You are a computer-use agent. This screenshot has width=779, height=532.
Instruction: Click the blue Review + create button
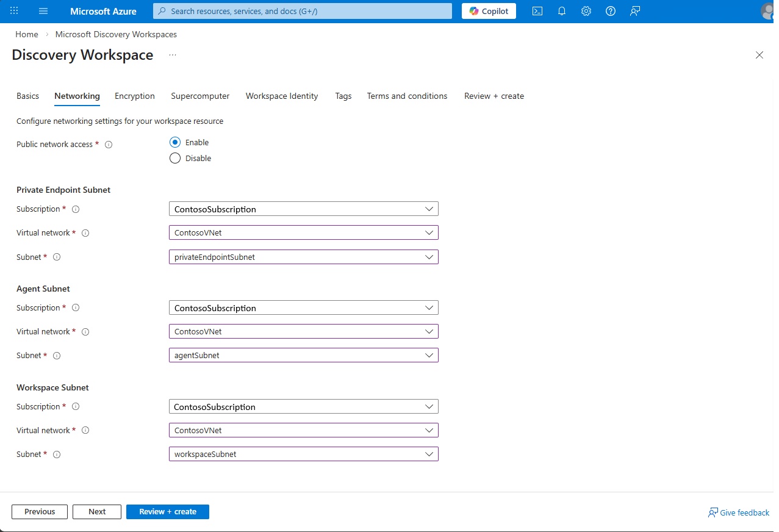click(168, 512)
